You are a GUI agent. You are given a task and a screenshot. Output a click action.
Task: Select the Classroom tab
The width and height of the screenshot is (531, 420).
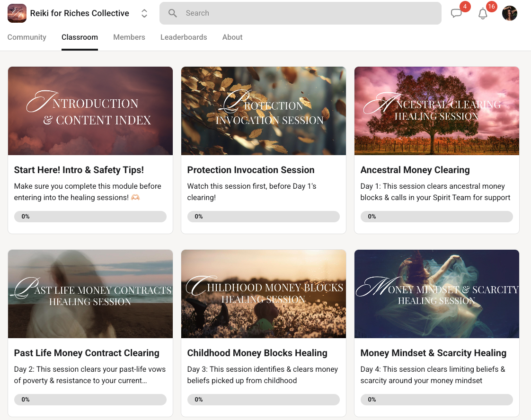tap(80, 37)
